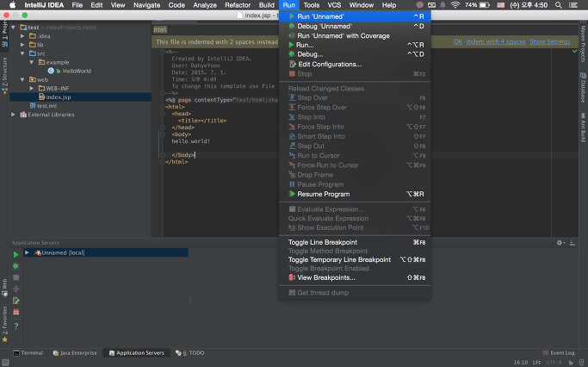Click the help question mark icon
Image resolution: width=588 pixels, height=367 pixels.
(15, 327)
